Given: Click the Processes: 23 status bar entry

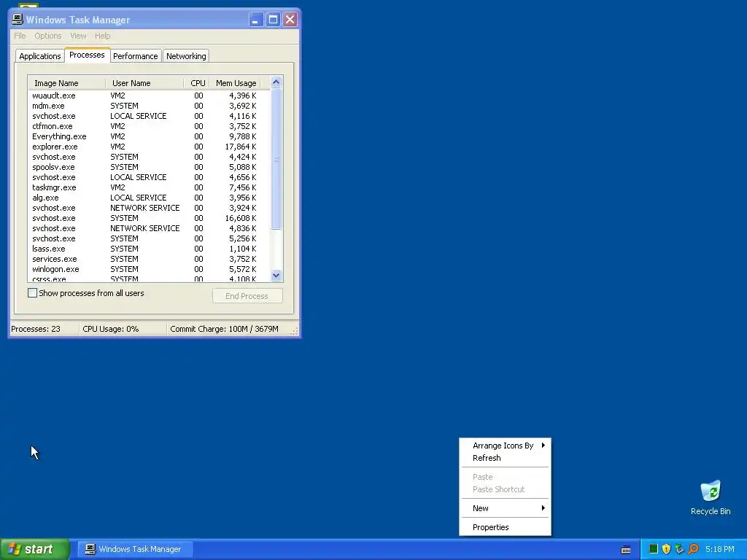Looking at the screenshot, I should [44, 329].
